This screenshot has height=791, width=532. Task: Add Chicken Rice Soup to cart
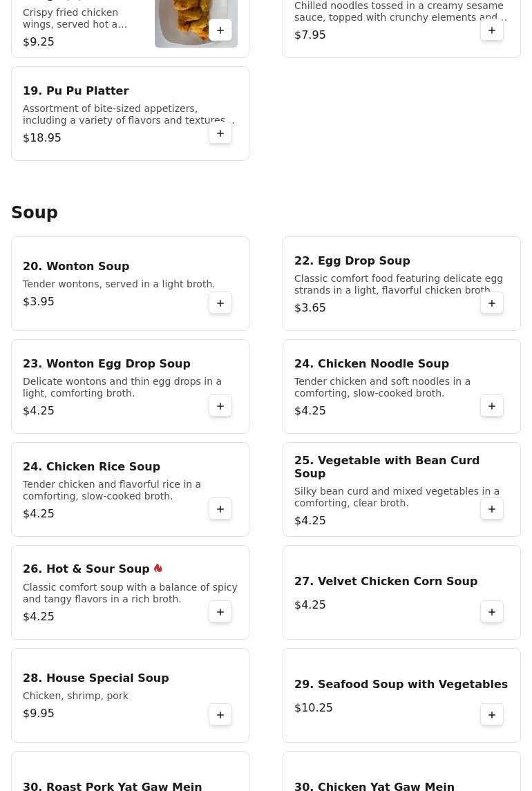click(x=220, y=509)
